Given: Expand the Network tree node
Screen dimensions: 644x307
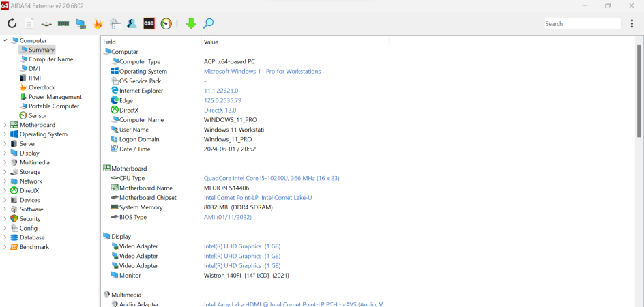Looking at the screenshot, I should [5, 181].
